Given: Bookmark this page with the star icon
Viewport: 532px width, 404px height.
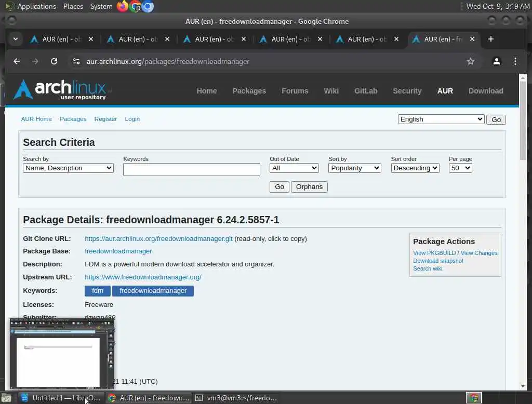Looking at the screenshot, I should tap(470, 61).
